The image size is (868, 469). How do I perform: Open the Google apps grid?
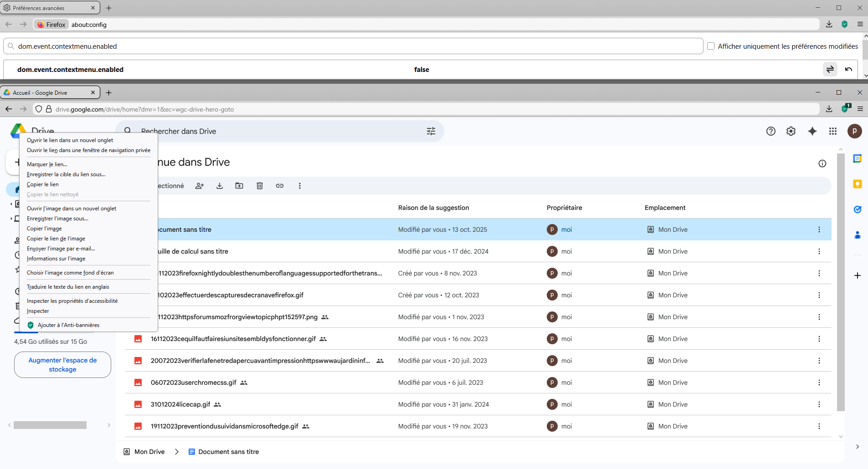(833, 131)
